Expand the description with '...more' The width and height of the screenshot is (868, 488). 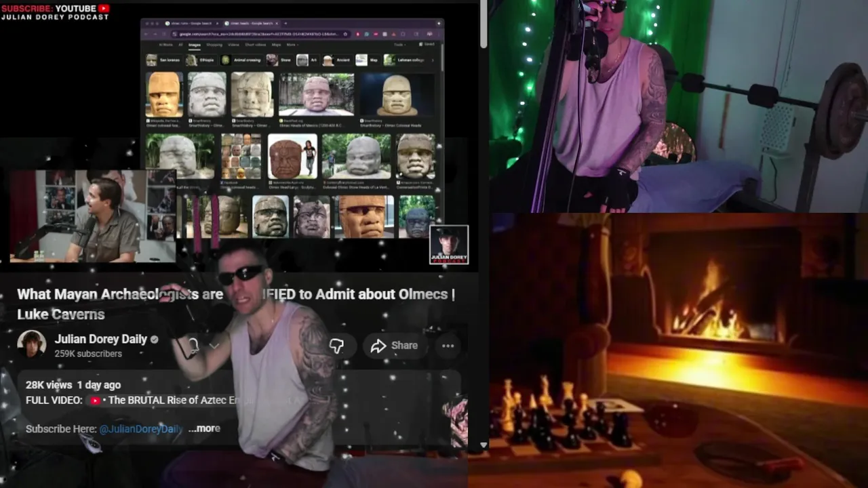click(204, 428)
